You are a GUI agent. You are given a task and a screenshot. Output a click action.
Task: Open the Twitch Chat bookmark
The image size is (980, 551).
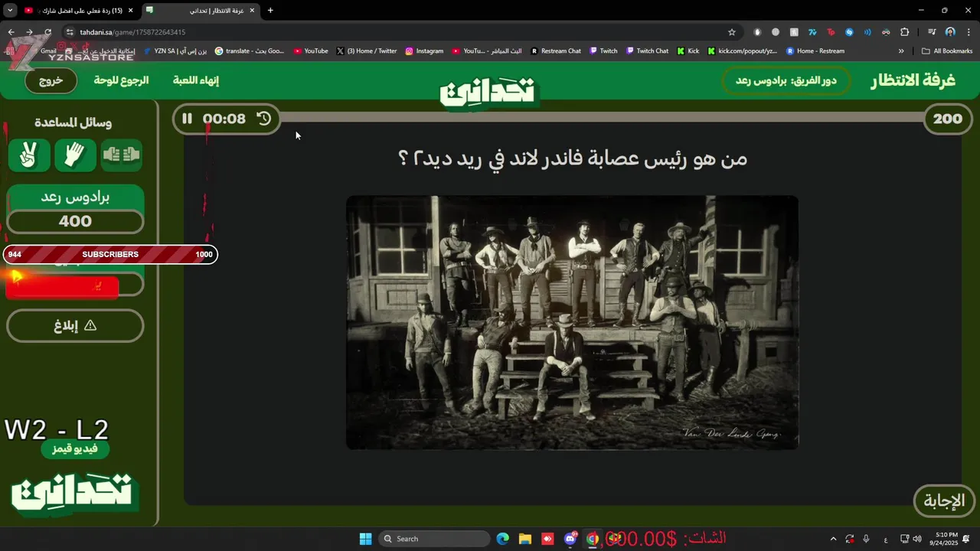[x=647, y=51]
